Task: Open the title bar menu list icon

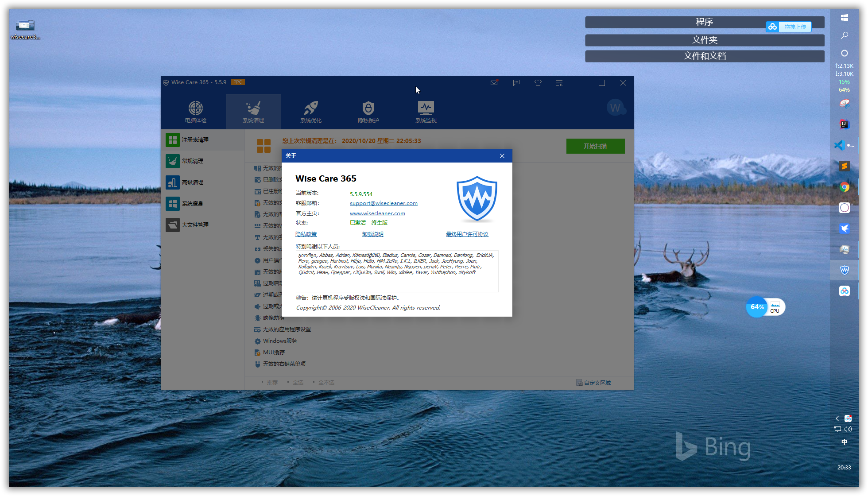Action: [559, 83]
